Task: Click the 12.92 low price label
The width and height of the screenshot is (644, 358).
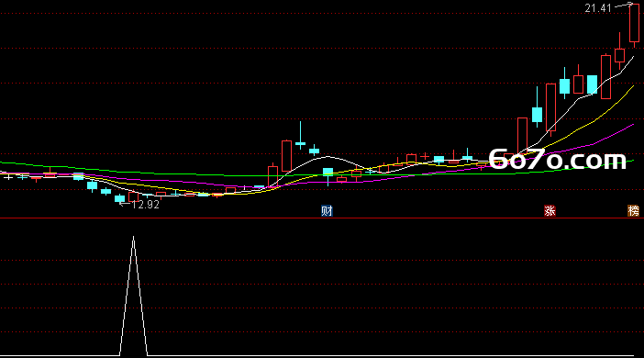Action: 145,205
